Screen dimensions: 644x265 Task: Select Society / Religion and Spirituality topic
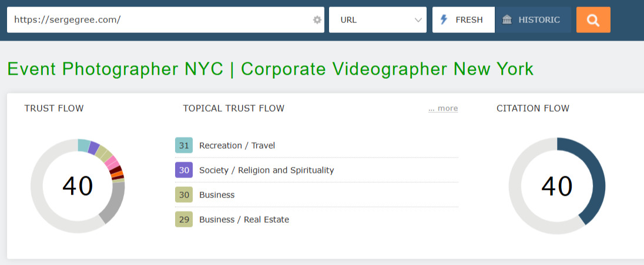coord(266,170)
